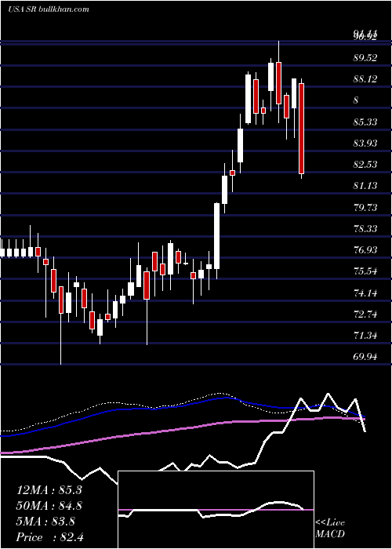Select the 69.94 price axis label
The image size is (392, 549).
(365, 357)
